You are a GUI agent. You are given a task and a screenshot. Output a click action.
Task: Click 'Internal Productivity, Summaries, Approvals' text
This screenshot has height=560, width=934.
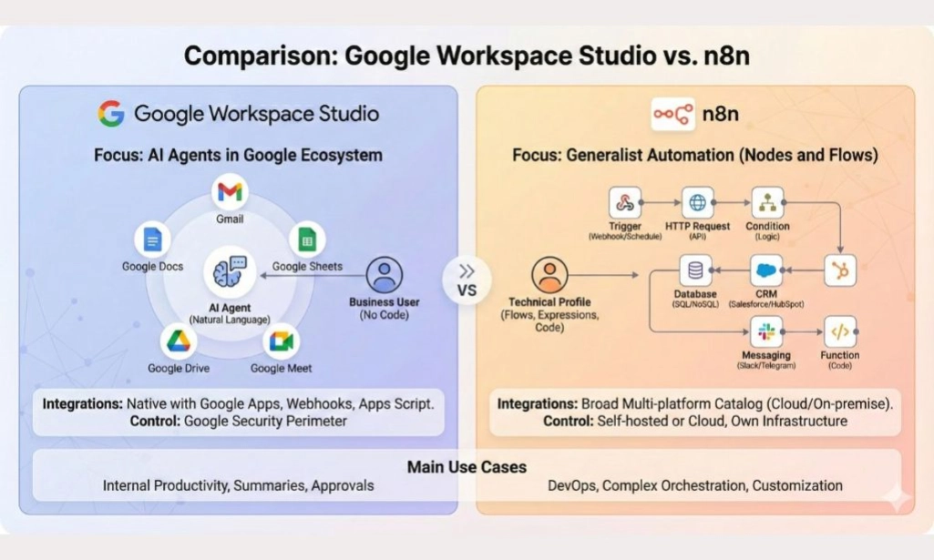[238, 485]
